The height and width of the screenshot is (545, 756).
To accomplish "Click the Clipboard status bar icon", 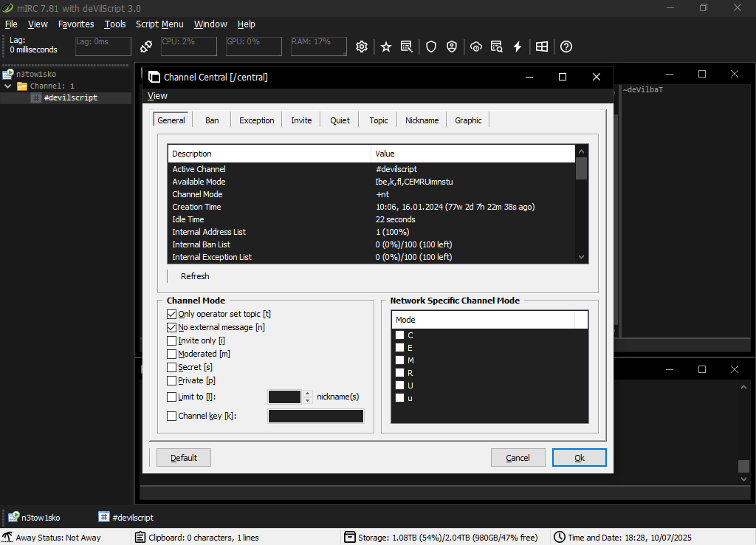I will pos(140,537).
